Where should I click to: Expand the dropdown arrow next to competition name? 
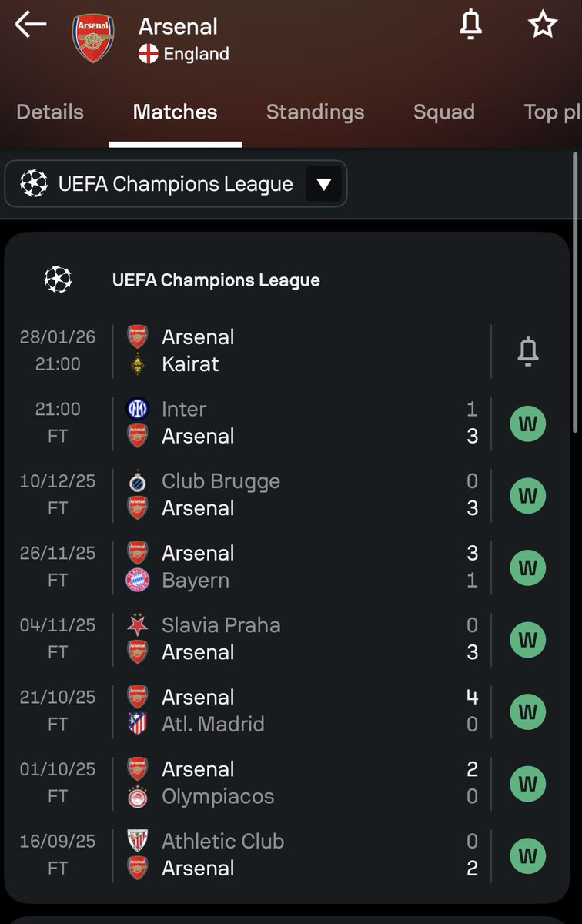point(324,185)
